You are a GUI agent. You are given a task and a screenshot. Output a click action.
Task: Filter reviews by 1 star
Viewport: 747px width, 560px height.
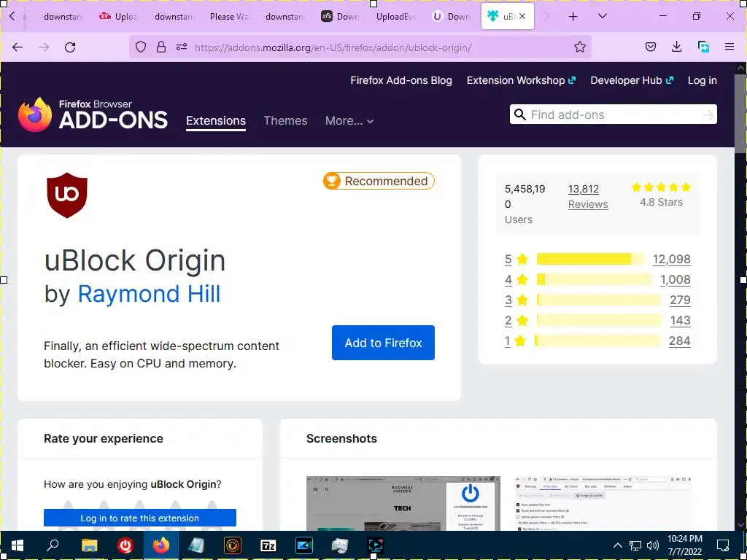click(516, 341)
